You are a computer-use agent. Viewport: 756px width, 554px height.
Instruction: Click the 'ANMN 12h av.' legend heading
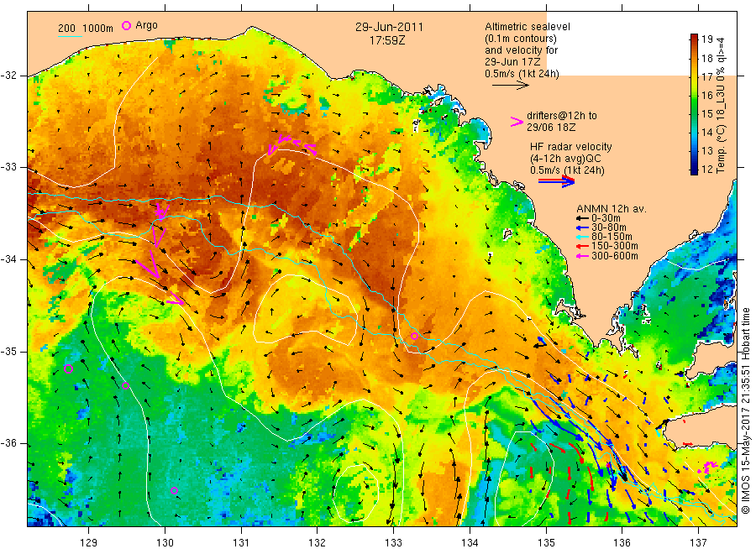pyautogui.click(x=612, y=209)
